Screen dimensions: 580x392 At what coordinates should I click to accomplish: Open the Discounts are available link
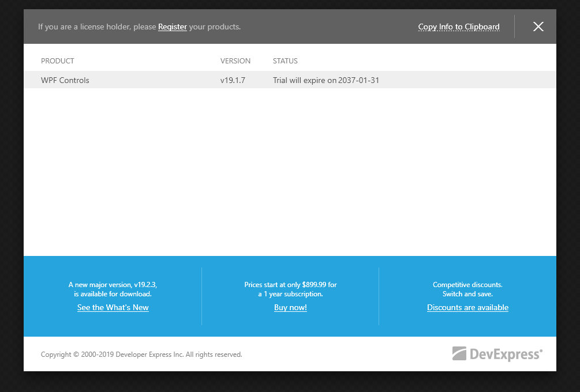[467, 307]
